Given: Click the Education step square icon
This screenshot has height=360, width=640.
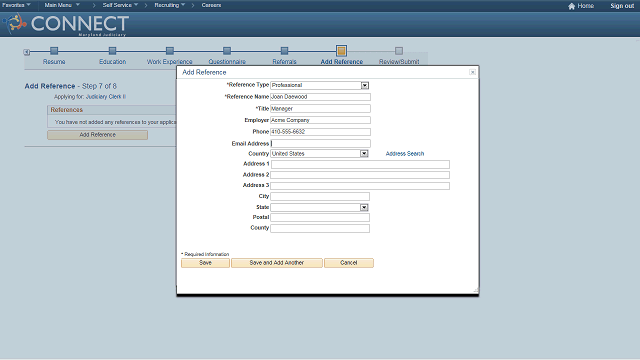Looking at the screenshot, I should pyautogui.click(x=112, y=51).
